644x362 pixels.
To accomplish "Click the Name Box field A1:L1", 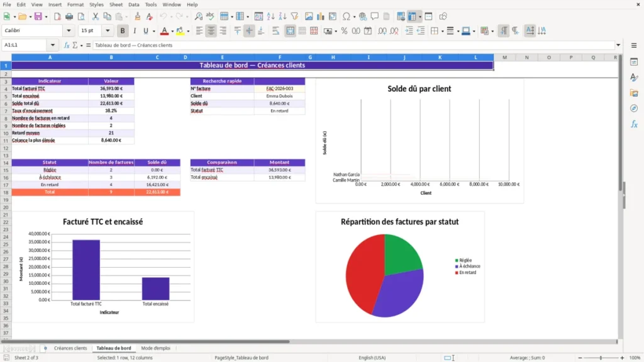I will pyautogui.click(x=25, y=45).
